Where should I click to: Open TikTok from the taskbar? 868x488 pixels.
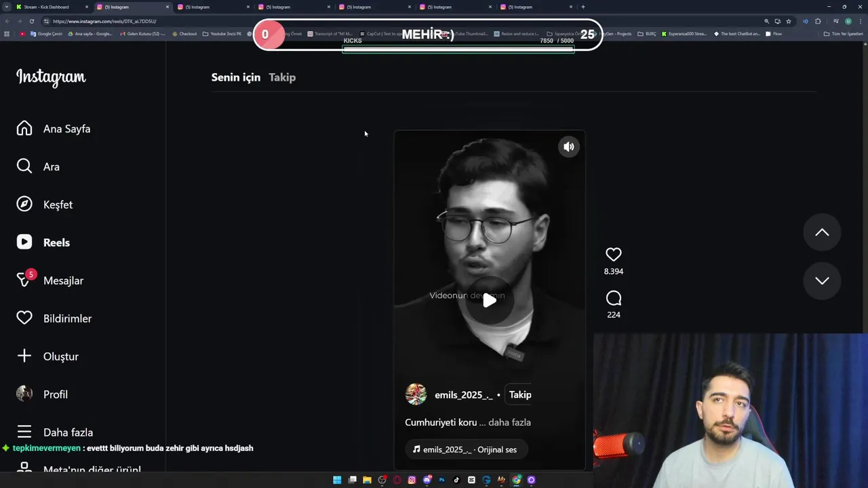point(456,480)
